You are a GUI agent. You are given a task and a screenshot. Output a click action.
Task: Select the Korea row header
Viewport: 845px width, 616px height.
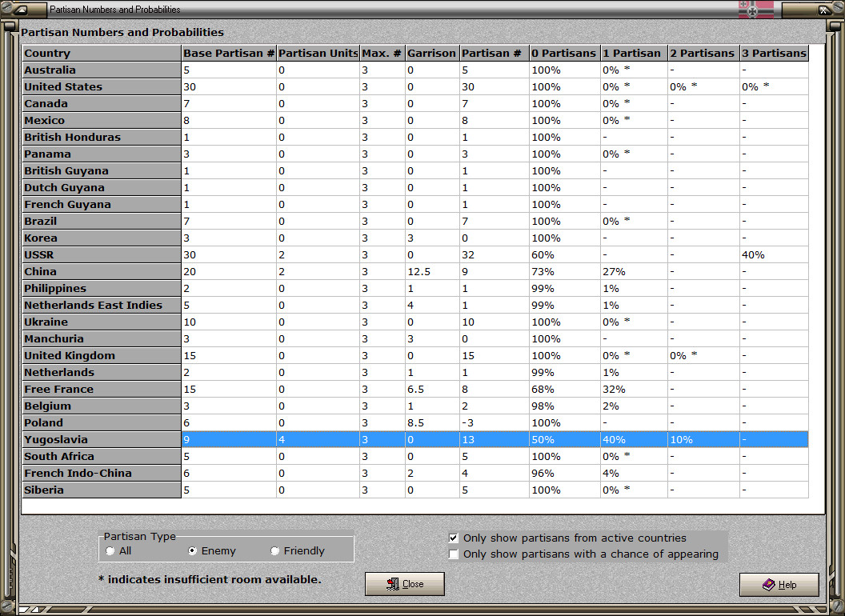tap(102, 238)
